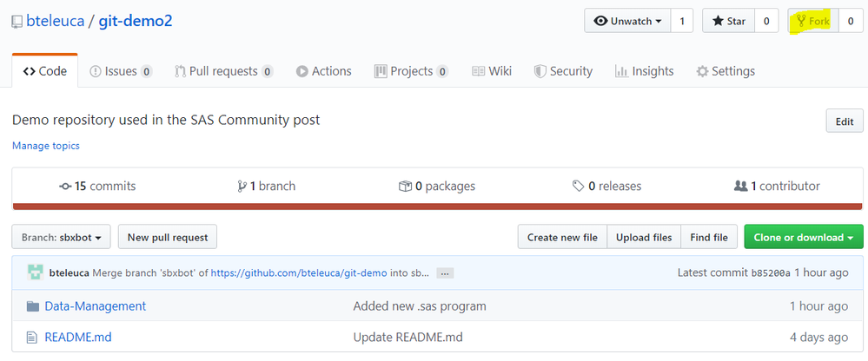The height and width of the screenshot is (361, 868).
Task: Expand the Clone or download menu
Action: click(x=803, y=237)
